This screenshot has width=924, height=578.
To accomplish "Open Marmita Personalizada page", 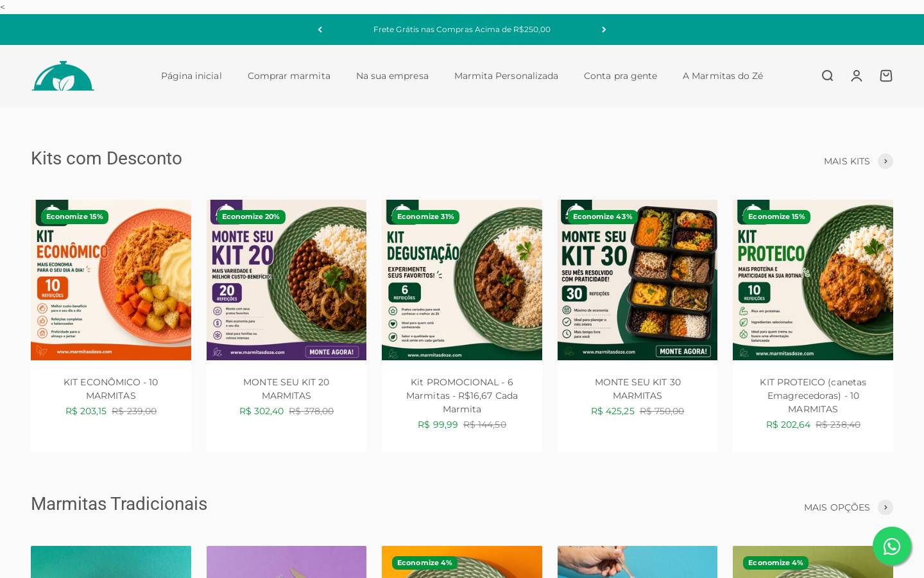I will pyautogui.click(x=506, y=76).
